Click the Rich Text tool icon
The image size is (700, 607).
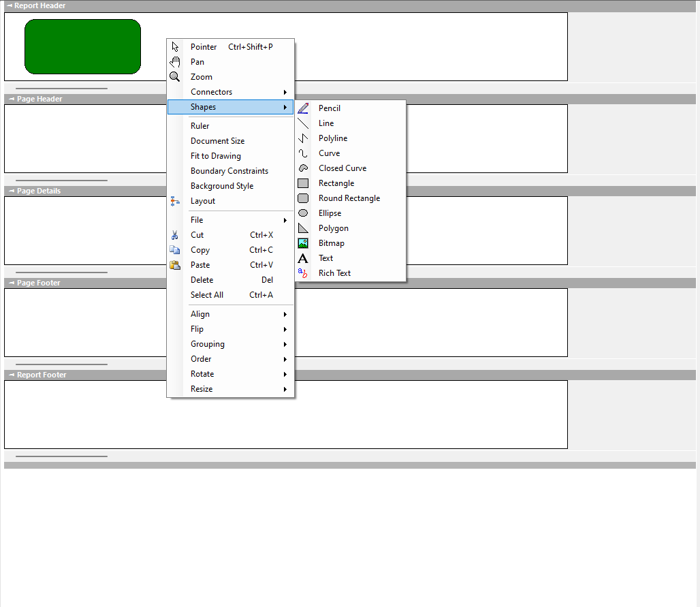coord(304,273)
